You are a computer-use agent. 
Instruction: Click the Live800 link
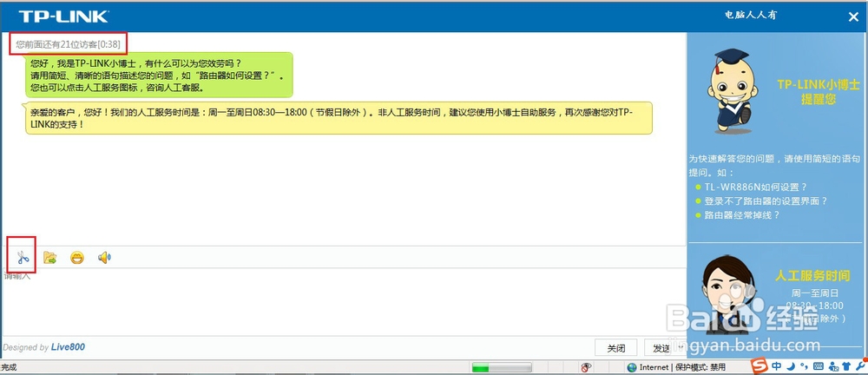pyautogui.click(x=68, y=347)
